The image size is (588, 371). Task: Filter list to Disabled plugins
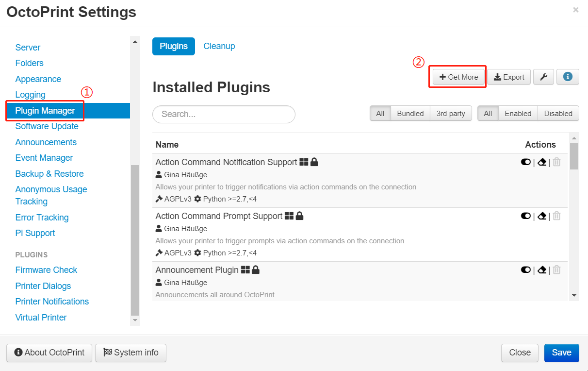[x=558, y=114]
